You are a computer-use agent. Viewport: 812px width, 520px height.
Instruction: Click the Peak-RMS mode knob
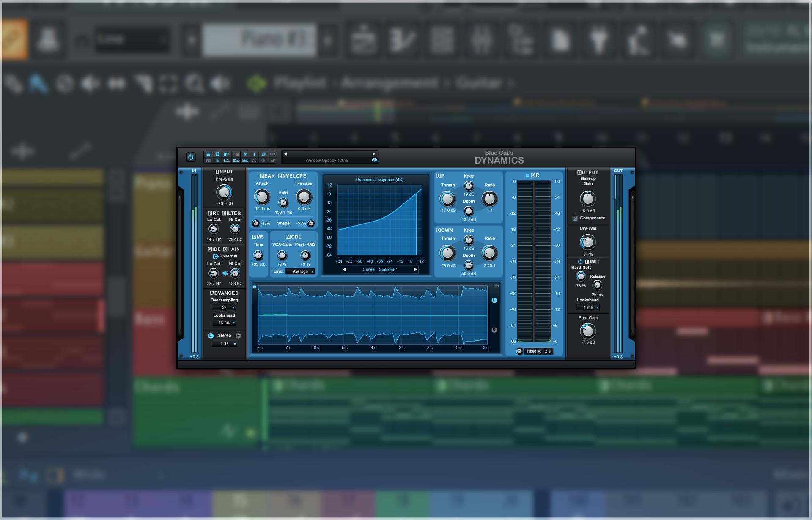pyautogui.click(x=305, y=255)
